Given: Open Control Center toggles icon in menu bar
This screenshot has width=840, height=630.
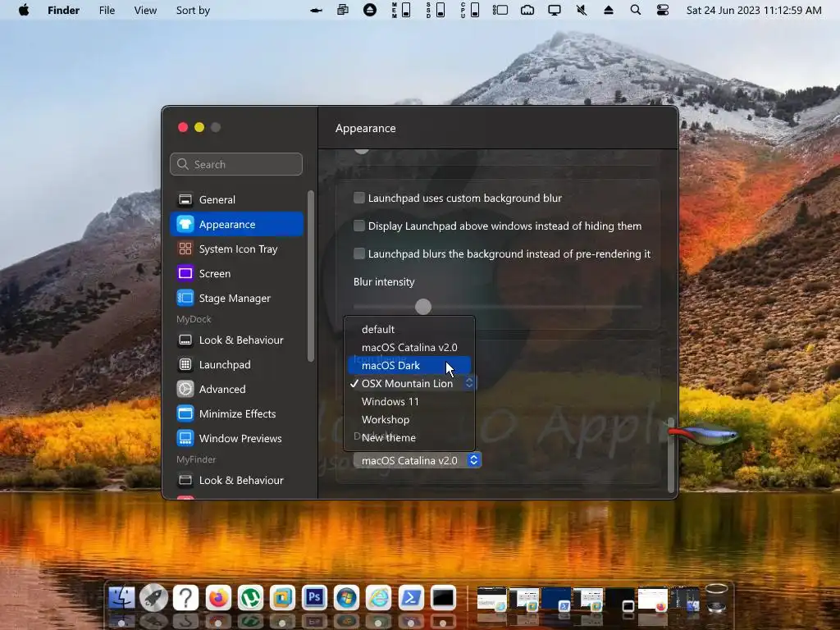Looking at the screenshot, I should 663,10.
